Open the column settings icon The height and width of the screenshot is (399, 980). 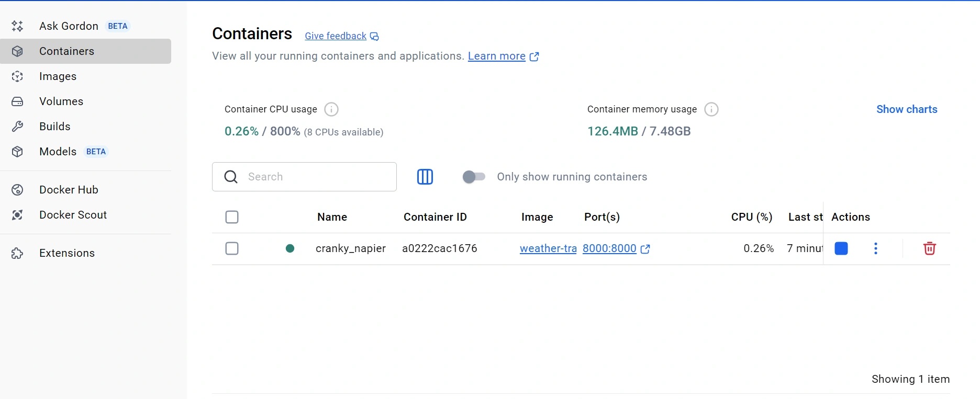[x=425, y=177]
